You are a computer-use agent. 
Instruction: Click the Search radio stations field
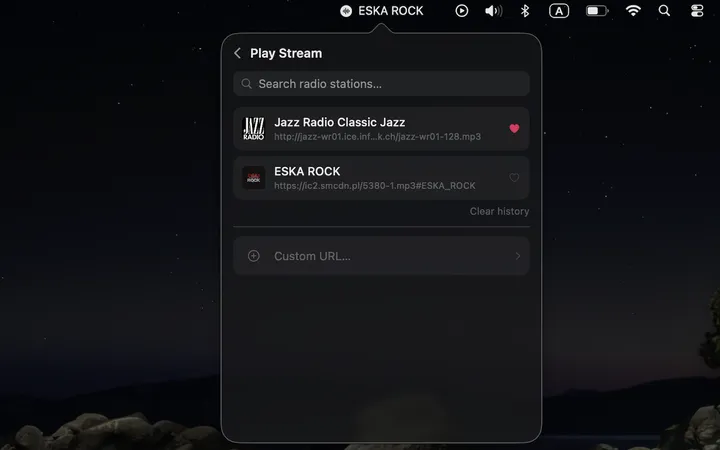(381, 84)
